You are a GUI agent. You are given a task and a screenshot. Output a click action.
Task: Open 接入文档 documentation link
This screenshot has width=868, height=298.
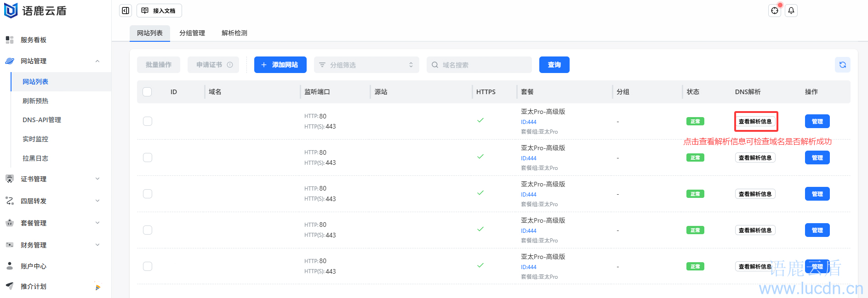(x=159, y=11)
